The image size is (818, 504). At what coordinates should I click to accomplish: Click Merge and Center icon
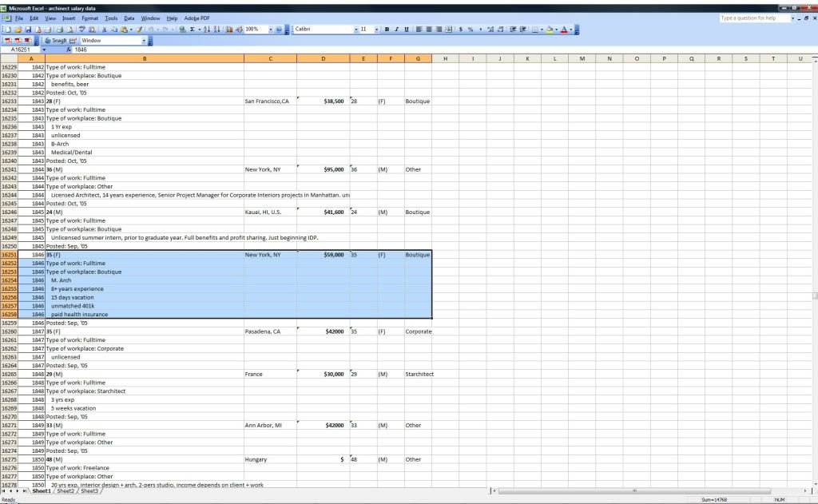[x=449, y=30]
